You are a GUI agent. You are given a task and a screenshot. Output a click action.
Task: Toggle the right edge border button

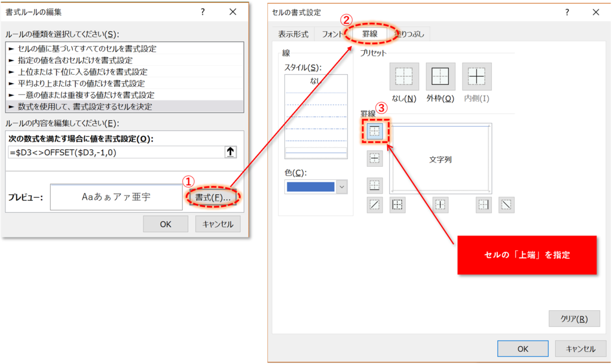point(485,204)
